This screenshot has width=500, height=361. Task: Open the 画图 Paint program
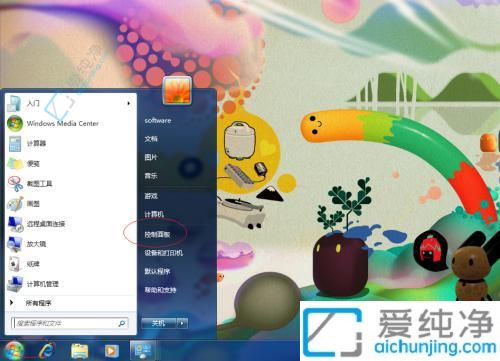coord(70,204)
